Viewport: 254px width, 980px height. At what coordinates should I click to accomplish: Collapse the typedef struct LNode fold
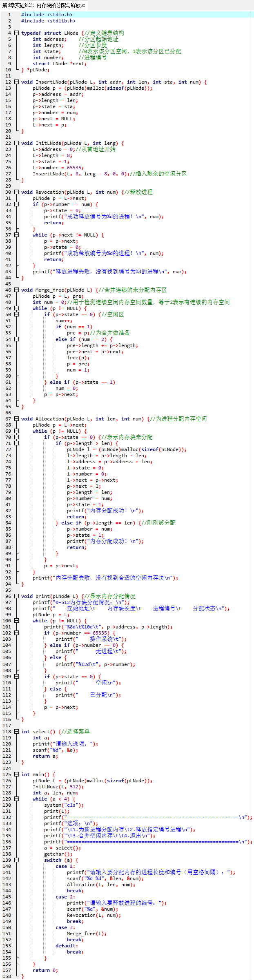(x=16, y=33)
